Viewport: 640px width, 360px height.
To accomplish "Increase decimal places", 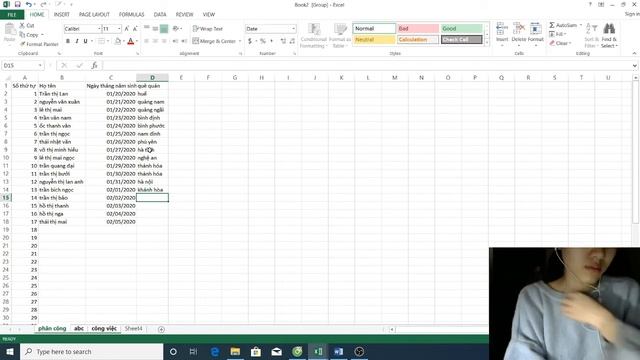I will [x=283, y=41].
